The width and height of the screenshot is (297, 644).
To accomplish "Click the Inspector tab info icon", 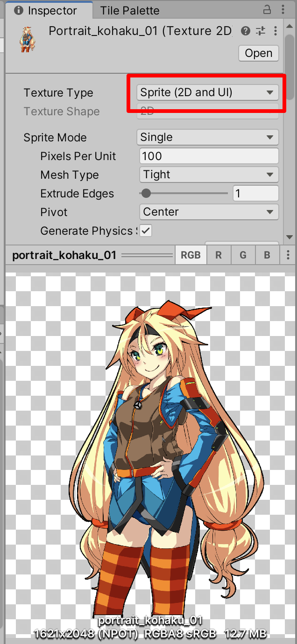I will point(19,10).
